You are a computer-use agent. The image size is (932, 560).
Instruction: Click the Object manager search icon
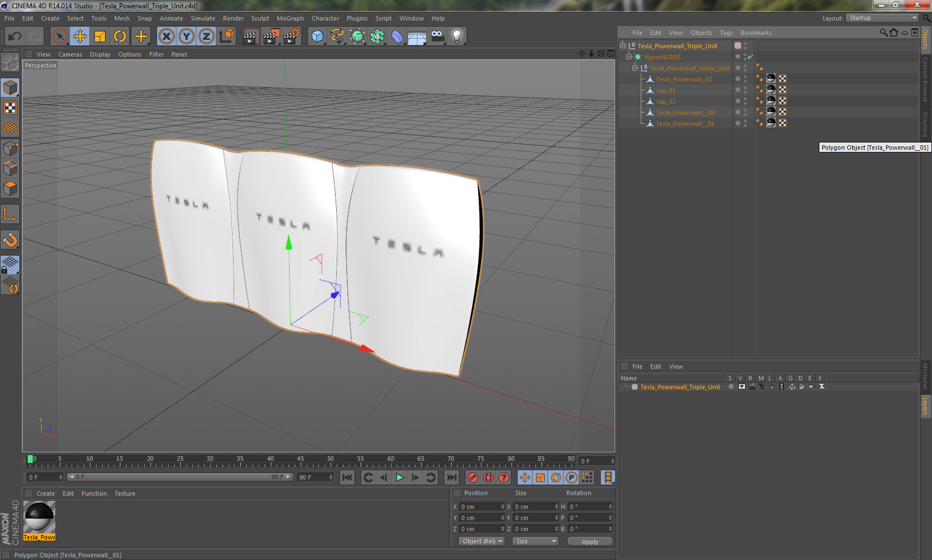point(884,33)
